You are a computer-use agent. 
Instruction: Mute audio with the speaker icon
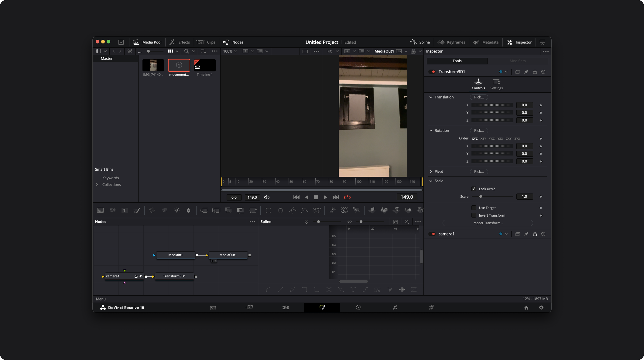[x=267, y=197]
